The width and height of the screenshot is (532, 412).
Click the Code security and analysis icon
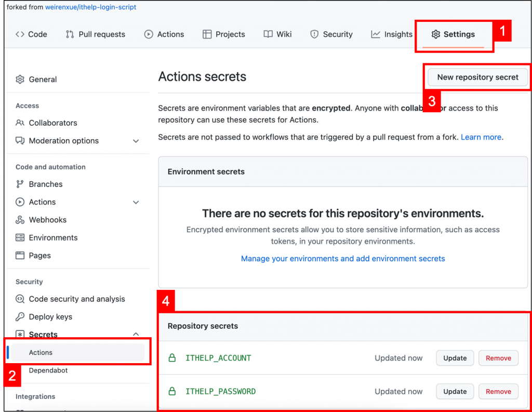[x=20, y=299]
